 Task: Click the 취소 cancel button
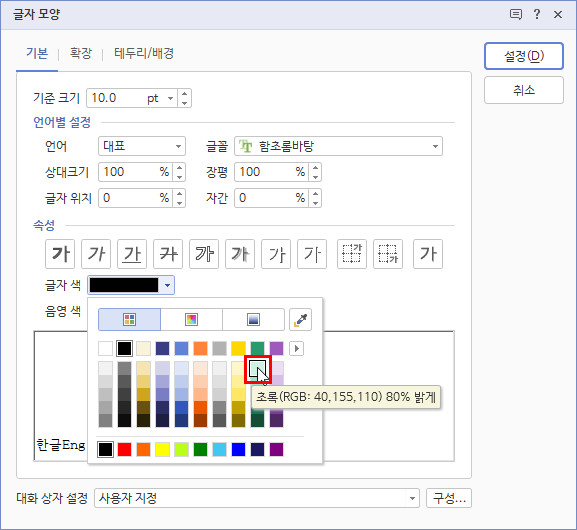coord(524,90)
